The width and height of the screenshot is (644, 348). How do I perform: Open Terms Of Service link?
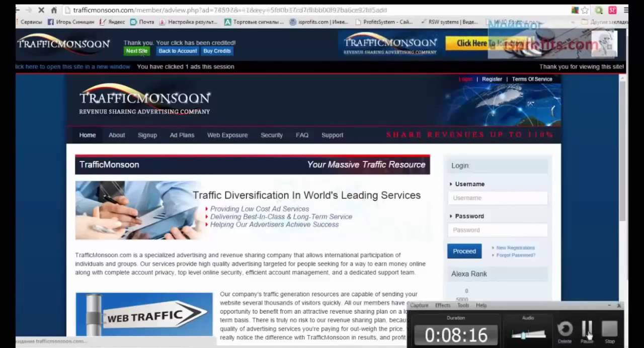click(x=532, y=79)
